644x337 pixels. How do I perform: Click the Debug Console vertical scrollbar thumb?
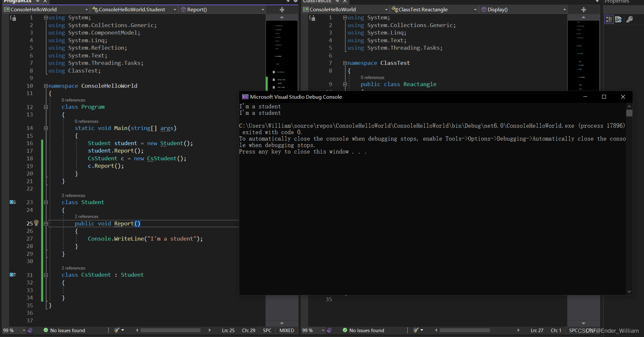point(629,113)
